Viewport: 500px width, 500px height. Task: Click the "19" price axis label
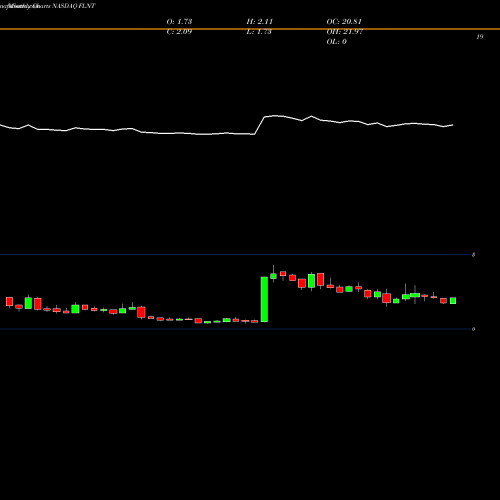point(480,37)
